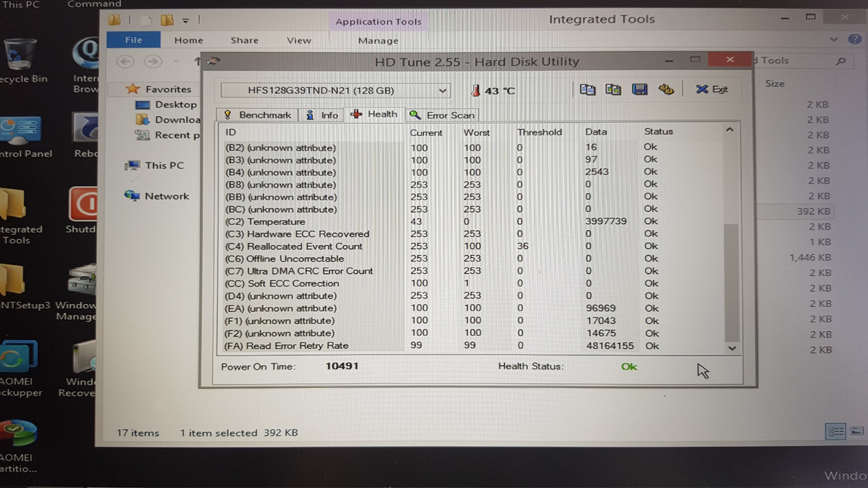Click the ID column header
This screenshot has height=488, width=868.
[x=231, y=132]
